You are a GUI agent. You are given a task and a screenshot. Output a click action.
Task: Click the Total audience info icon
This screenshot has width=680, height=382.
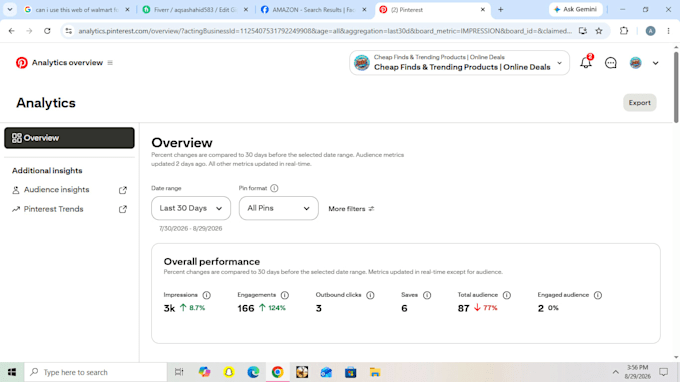[x=507, y=295]
